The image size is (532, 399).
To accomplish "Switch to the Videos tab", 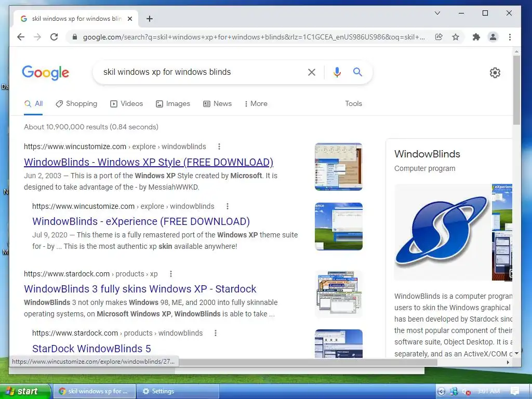I will 127,104.
